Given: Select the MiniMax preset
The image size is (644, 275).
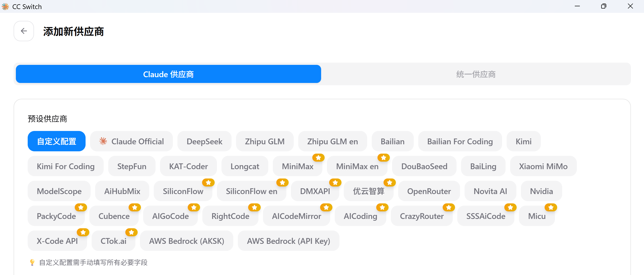Looking at the screenshot, I should [298, 166].
